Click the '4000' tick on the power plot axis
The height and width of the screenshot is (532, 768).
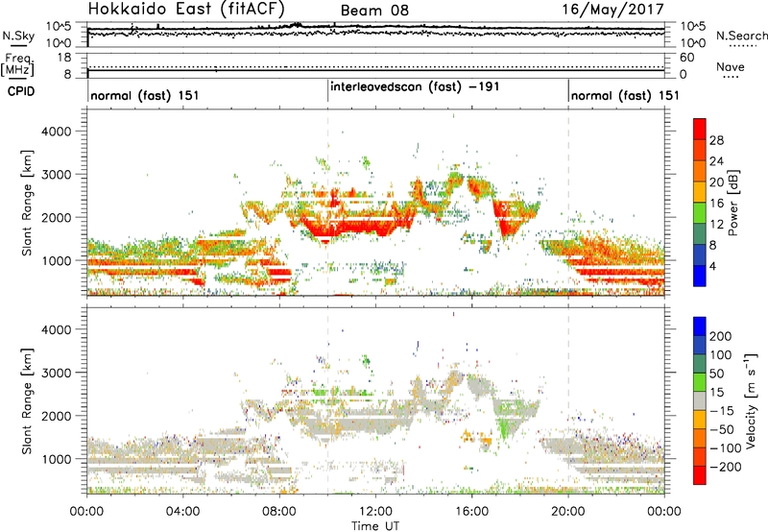56,132
